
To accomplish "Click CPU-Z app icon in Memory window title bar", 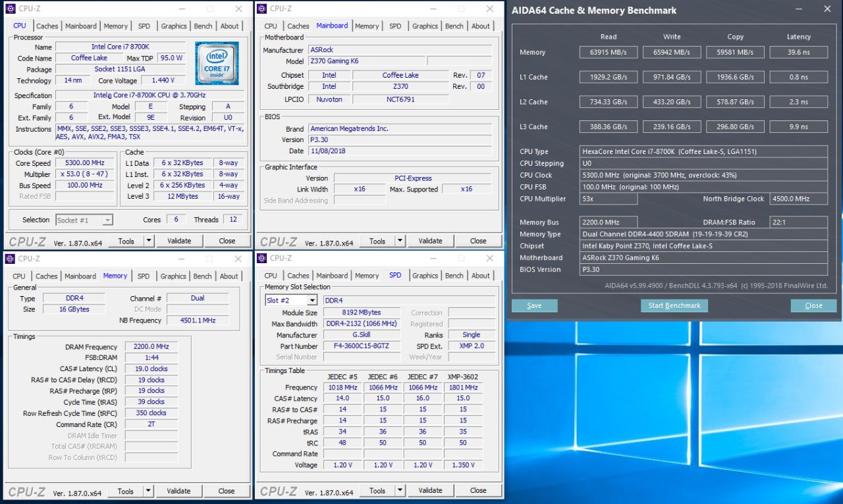I will (x=11, y=259).
